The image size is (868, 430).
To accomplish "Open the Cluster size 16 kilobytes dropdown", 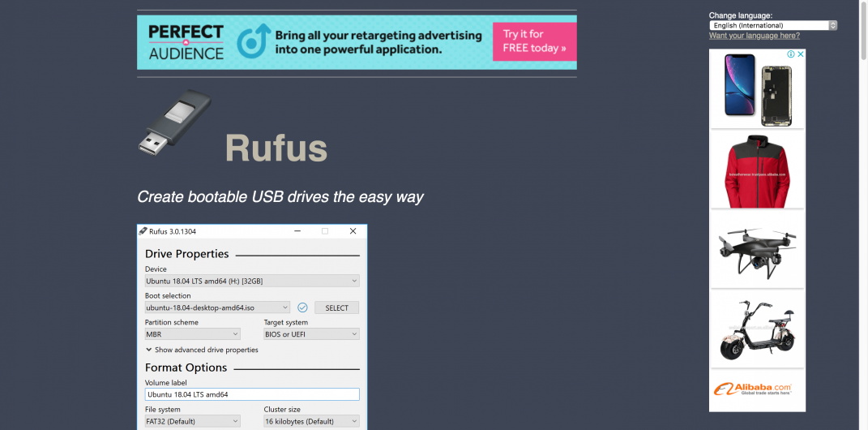I will [311, 421].
